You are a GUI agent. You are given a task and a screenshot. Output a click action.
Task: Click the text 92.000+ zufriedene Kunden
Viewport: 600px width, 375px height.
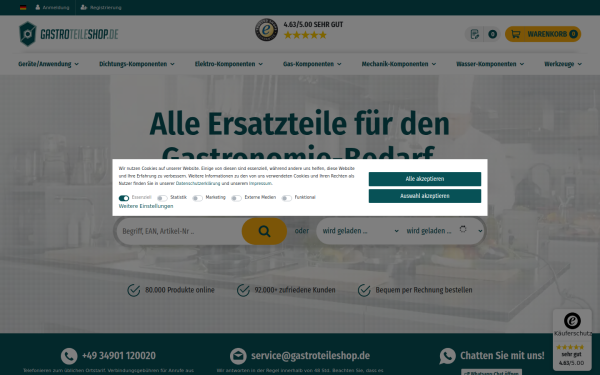click(x=295, y=290)
